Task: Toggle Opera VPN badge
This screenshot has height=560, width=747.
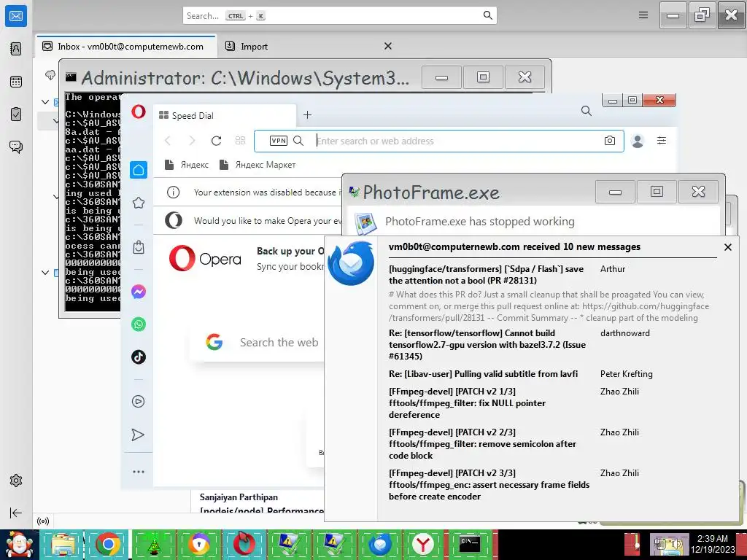Action: click(x=279, y=141)
